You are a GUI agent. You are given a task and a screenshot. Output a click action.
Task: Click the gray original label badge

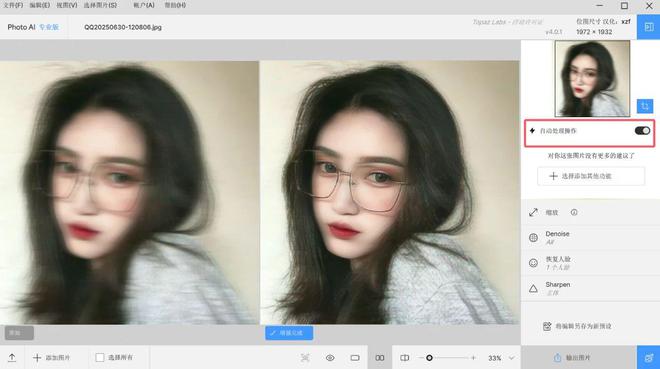coord(19,333)
